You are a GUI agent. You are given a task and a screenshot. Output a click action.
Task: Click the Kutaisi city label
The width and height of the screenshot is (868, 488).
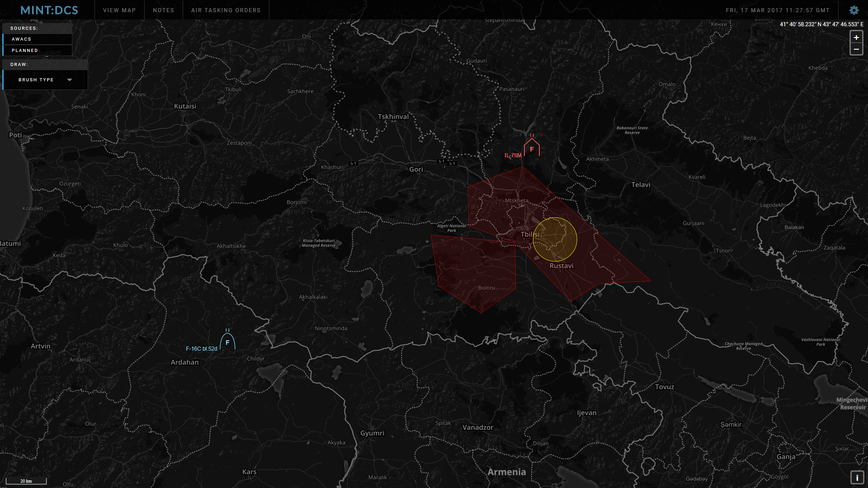[x=185, y=106]
